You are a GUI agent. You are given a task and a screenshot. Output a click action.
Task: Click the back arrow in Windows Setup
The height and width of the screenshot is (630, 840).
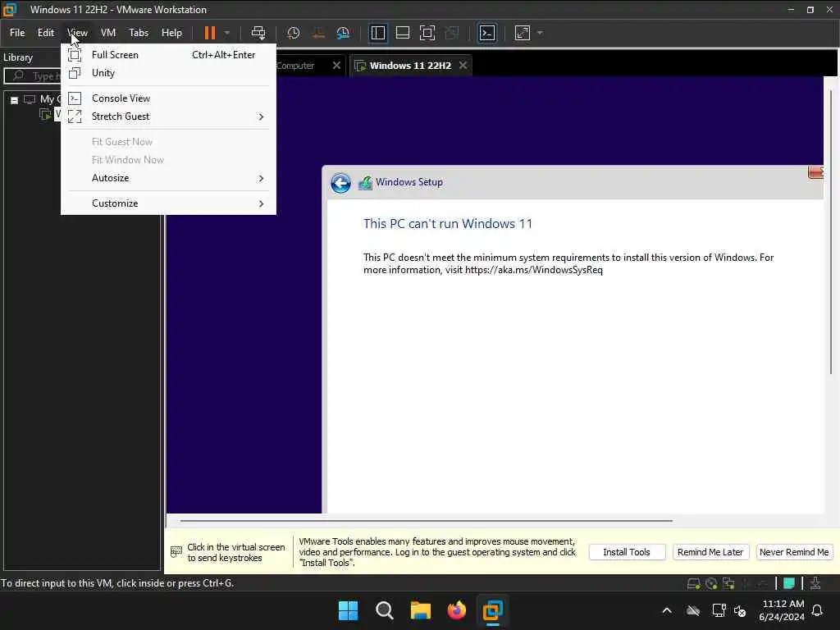340,183
